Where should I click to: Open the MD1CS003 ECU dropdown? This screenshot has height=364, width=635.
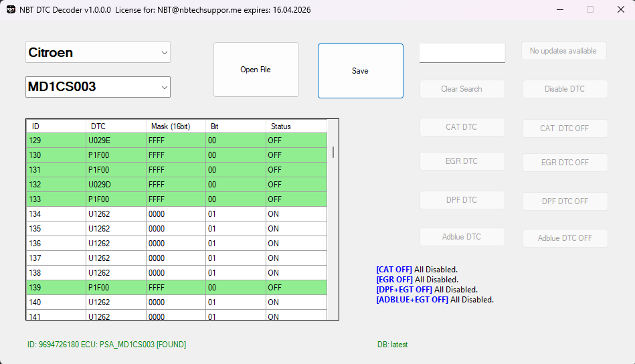pyautogui.click(x=98, y=87)
